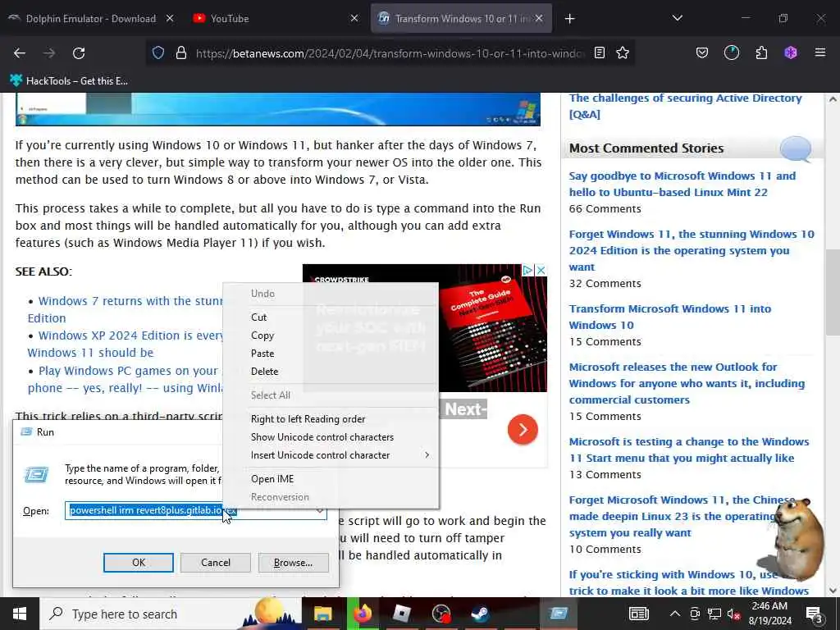840x630 pixels.
Task: Close the YouTube tab
Action: tap(354, 19)
